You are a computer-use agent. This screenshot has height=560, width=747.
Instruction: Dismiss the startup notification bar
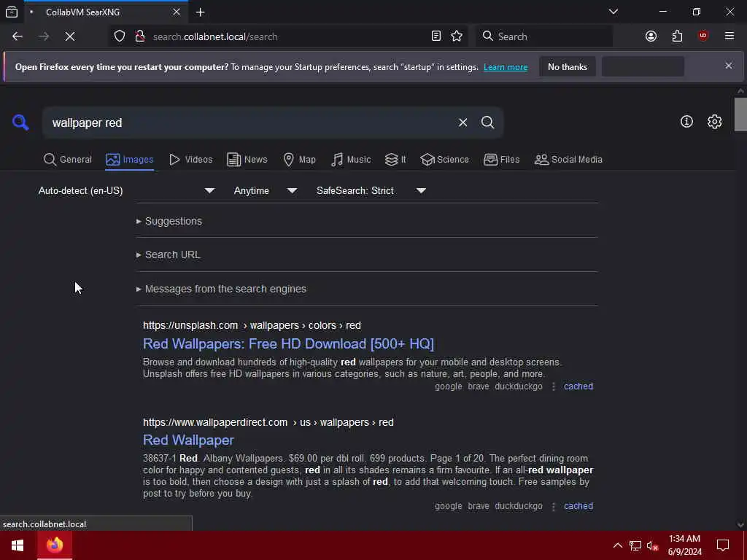click(x=729, y=66)
